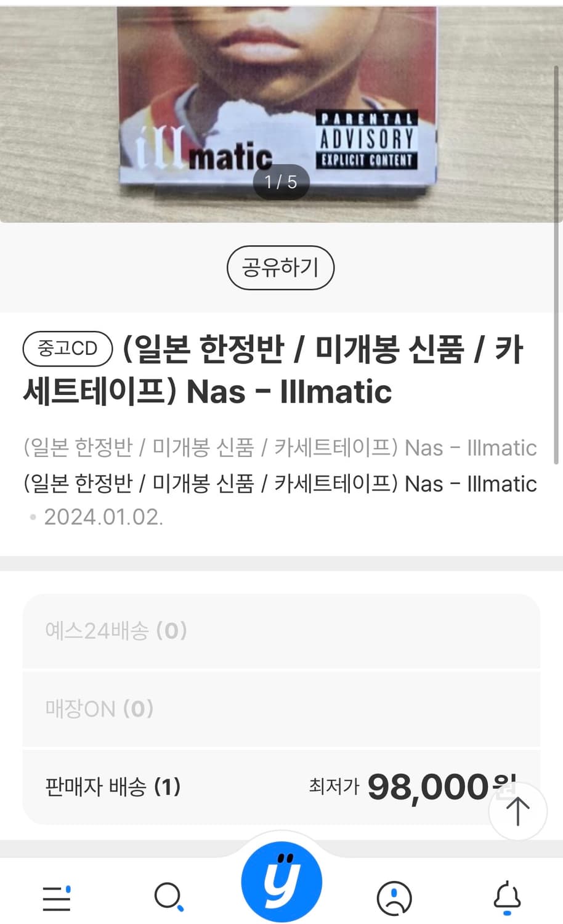The image size is (563, 924).
Task: Tap the 1 / 5 image counter
Action: (281, 182)
